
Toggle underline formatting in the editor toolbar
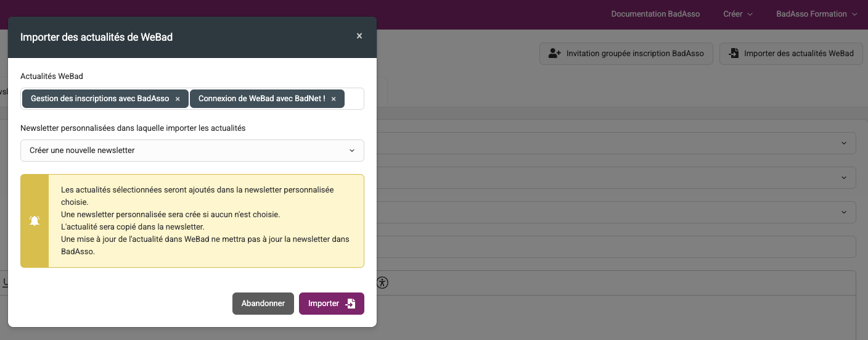(5, 283)
